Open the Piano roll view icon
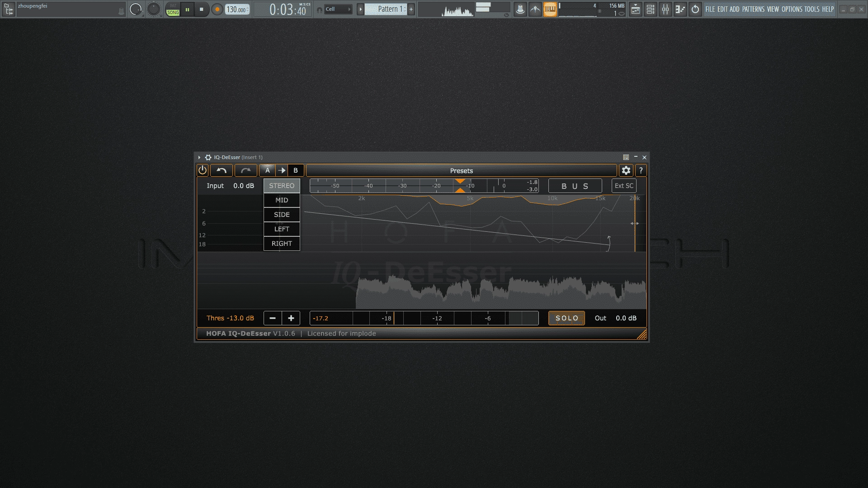 (x=680, y=9)
